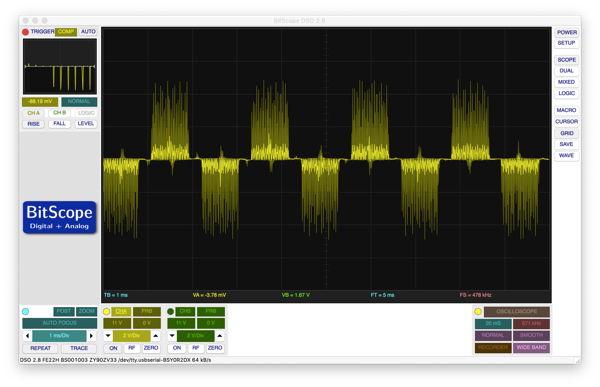
Task: Click the trigger waveform preview thumbnail
Action: pyautogui.click(x=60, y=67)
